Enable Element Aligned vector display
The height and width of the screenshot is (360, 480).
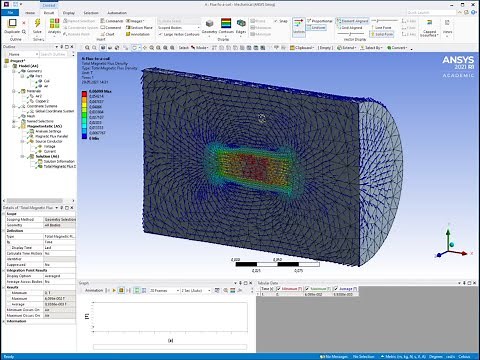pyautogui.click(x=352, y=21)
